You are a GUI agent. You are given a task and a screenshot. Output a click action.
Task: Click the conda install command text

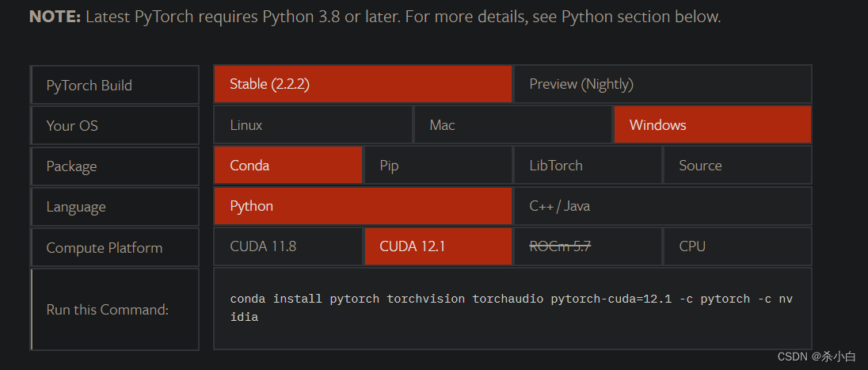tap(512, 308)
